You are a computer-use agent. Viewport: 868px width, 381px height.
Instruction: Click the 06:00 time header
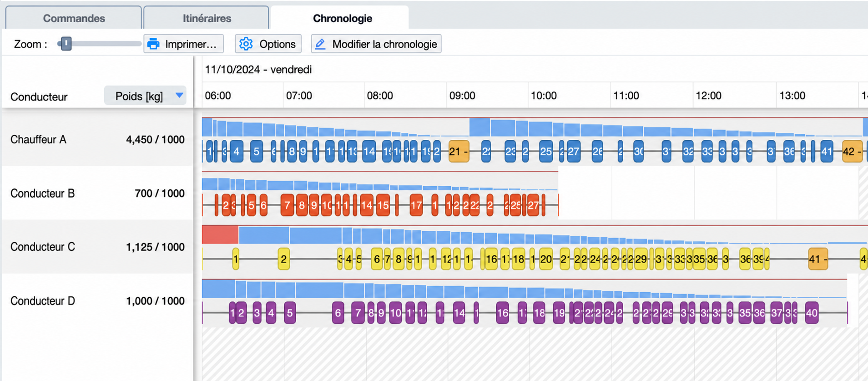tap(218, 96)
